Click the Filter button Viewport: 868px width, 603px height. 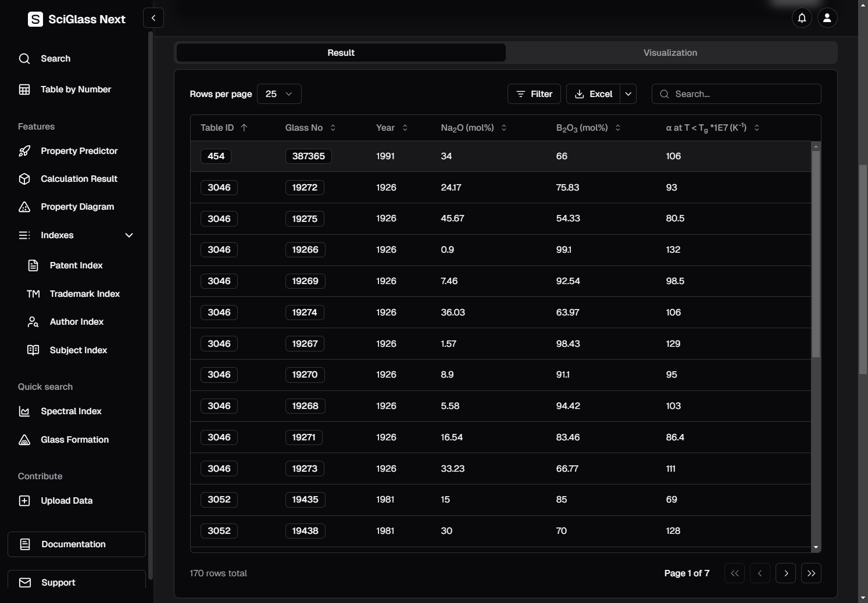(x=534, y=94)
